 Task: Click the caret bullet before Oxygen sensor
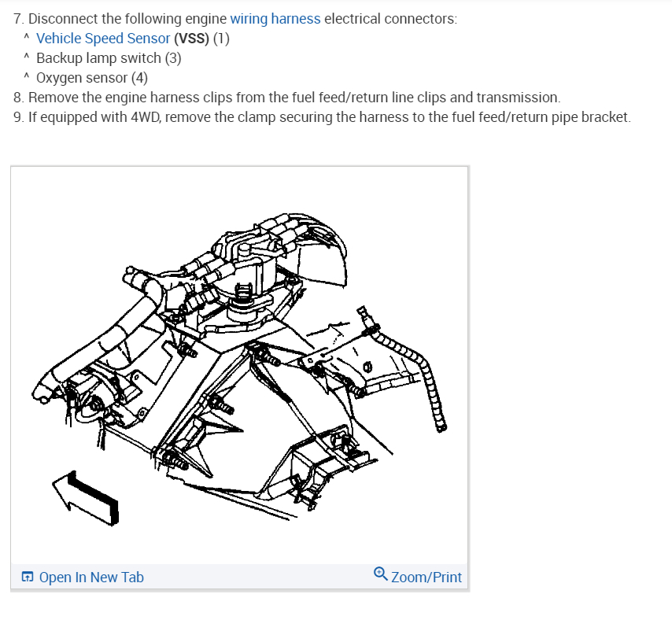point(27,76)
